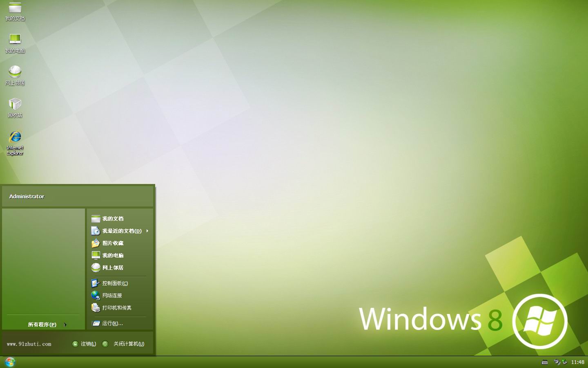The height and width of the screenshot is (368, 588).
Task: Click the volume speaker tray icon
Action: [557, 362]
